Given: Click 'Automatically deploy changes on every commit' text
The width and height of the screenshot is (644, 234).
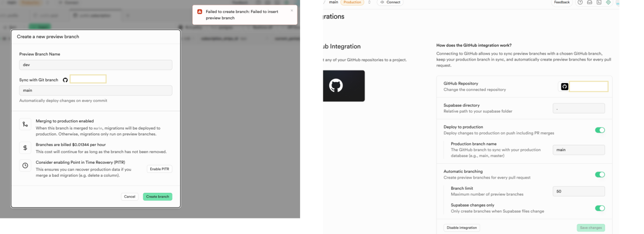Looking at the screenshot, I should pyautogui.click(x=63, y=101).
